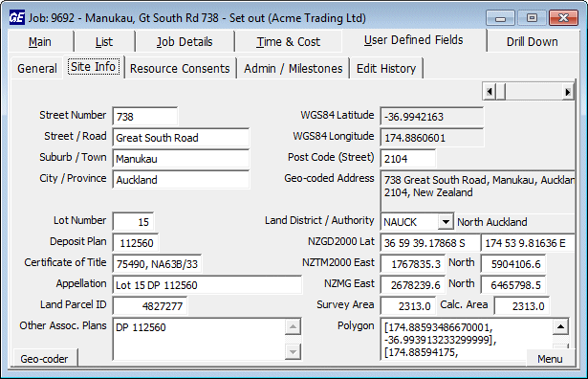The width and height of the screenshot is (588, 379).
Task: Show the Admin / Milestones sub-tab
Action: click(294, 68)
